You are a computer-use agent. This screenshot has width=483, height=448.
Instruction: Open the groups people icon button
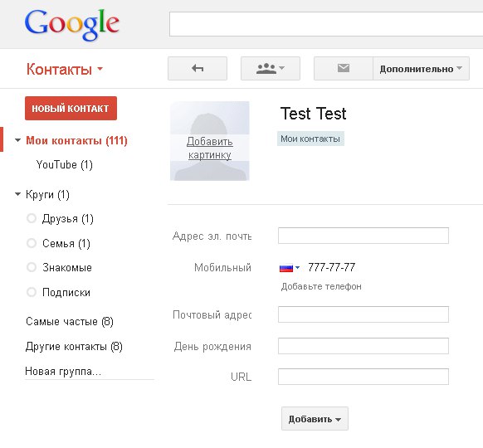[271, 68]
